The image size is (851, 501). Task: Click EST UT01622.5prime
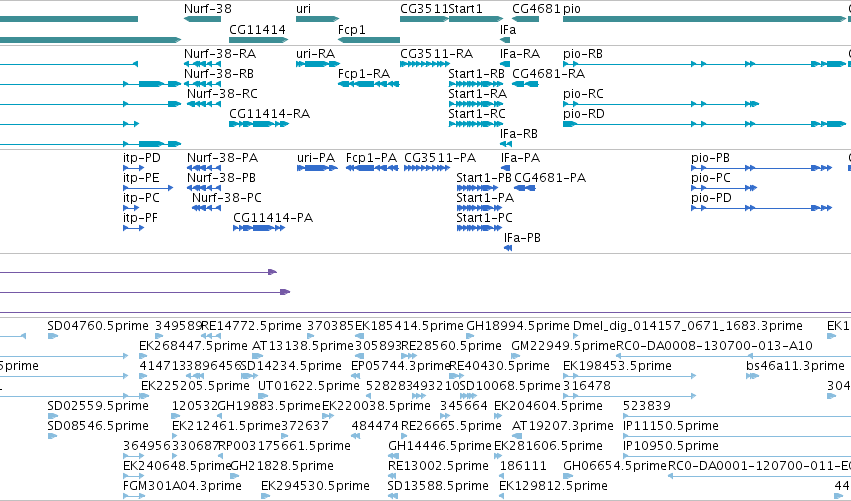click(x=308, y=386)
